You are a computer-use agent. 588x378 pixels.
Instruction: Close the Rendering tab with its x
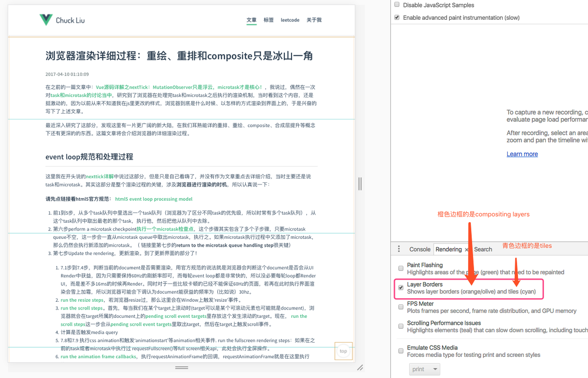click(467, 249)
